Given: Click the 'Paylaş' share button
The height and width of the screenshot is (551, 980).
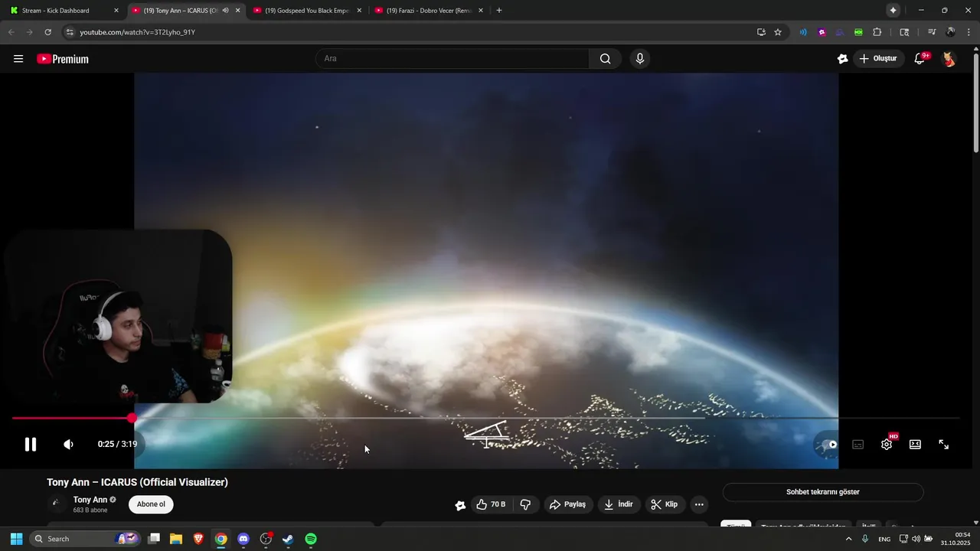Looking at the screenshot, I should [568, 504].
